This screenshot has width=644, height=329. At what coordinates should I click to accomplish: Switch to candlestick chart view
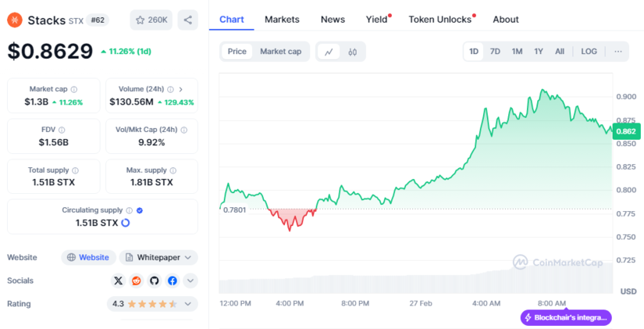352,52
